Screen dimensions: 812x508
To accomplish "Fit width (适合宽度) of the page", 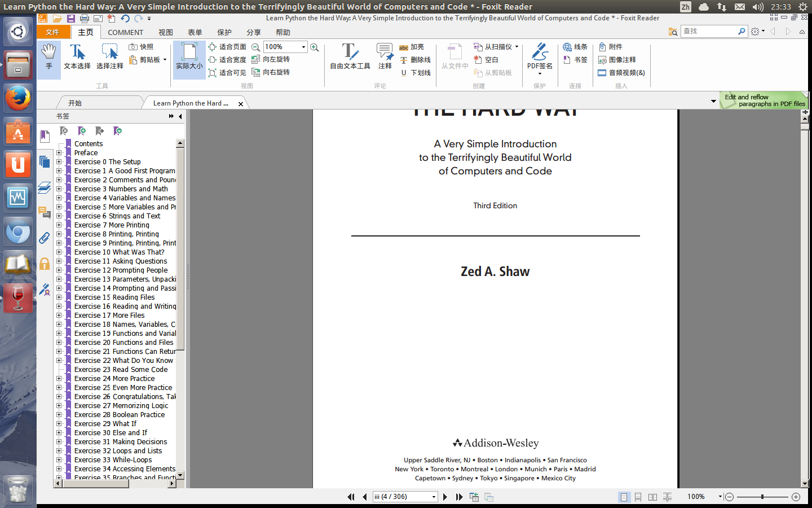I will pos(227,60).
